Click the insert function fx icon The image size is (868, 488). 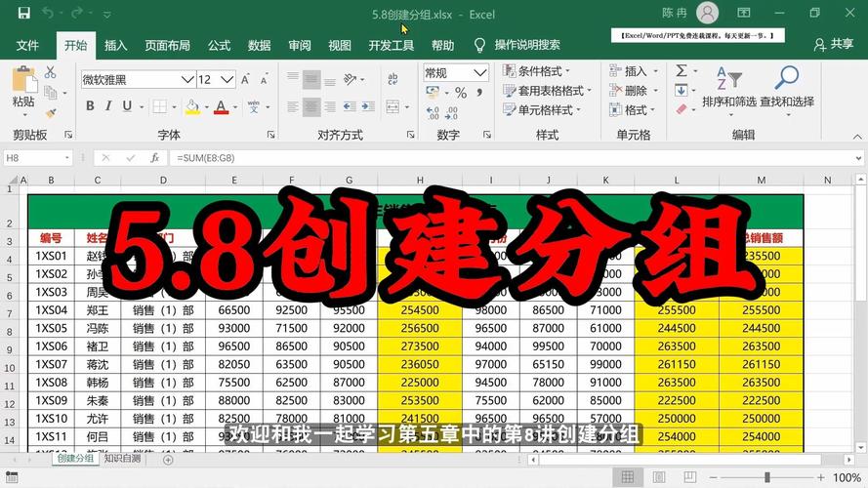tap(155, 158)
